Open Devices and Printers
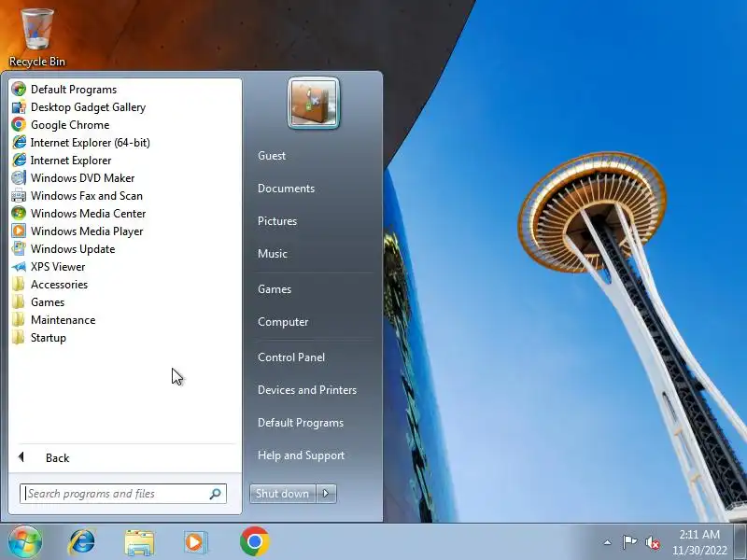This screenshot has height=560, width=747. (307, 390)
